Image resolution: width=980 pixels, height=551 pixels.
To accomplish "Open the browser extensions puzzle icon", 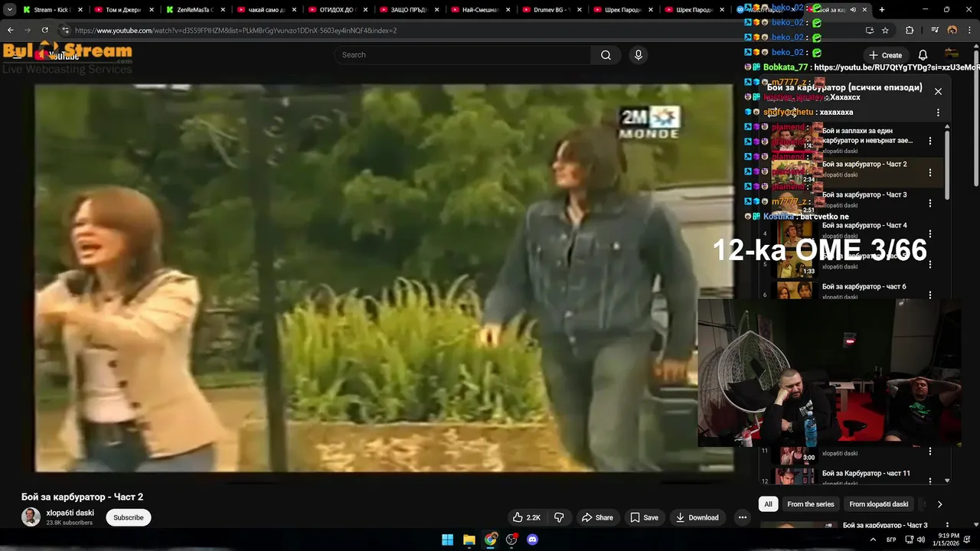I will coord(910,31).
